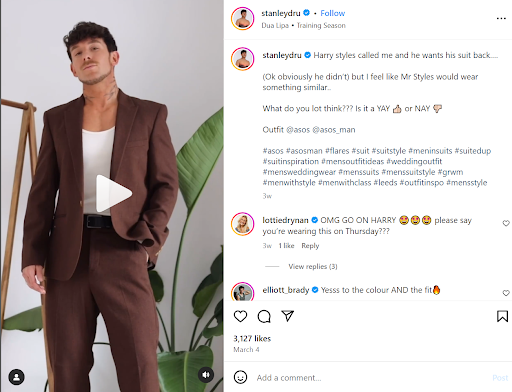
Task: Toggle video sound with speaker icon
Action: click(206, 375)
